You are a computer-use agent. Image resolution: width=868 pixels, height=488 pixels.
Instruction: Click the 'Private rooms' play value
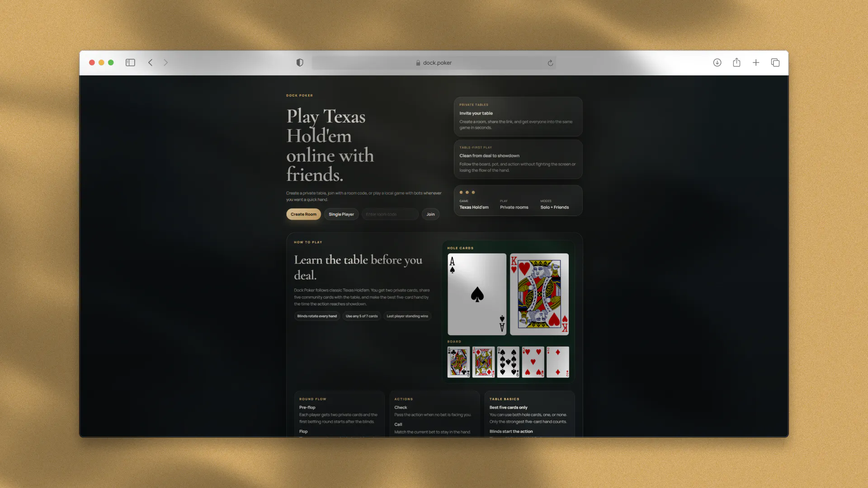click(514, 207)
